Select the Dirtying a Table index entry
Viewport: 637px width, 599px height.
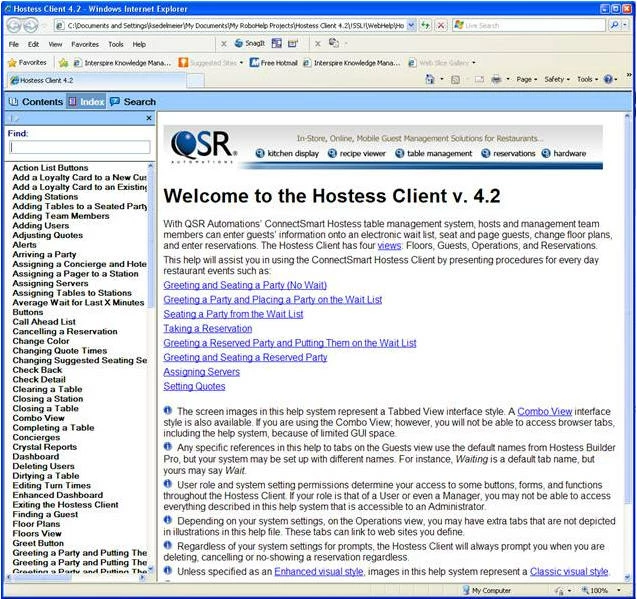[x=46, y=476]
